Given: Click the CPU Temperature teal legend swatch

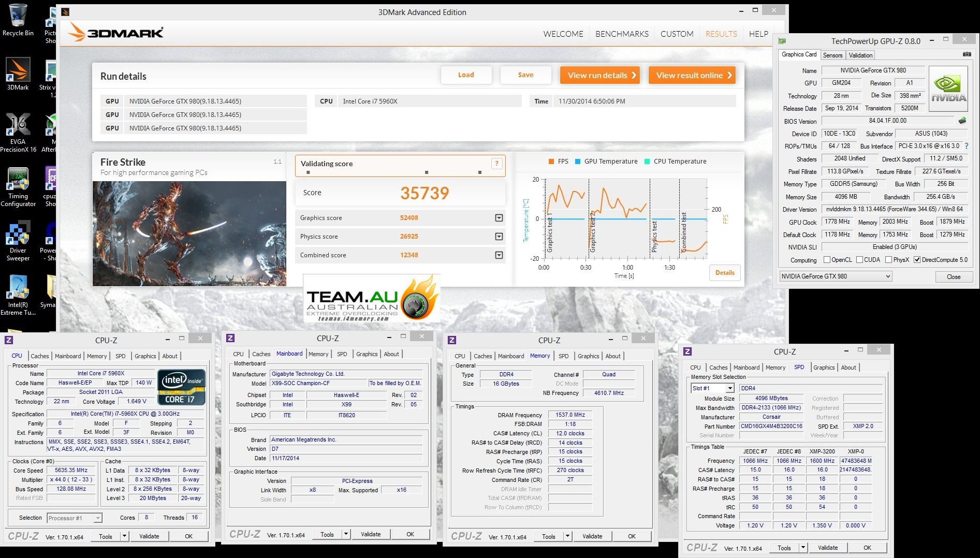Looking at the screenshot, I should click(647, 161).
